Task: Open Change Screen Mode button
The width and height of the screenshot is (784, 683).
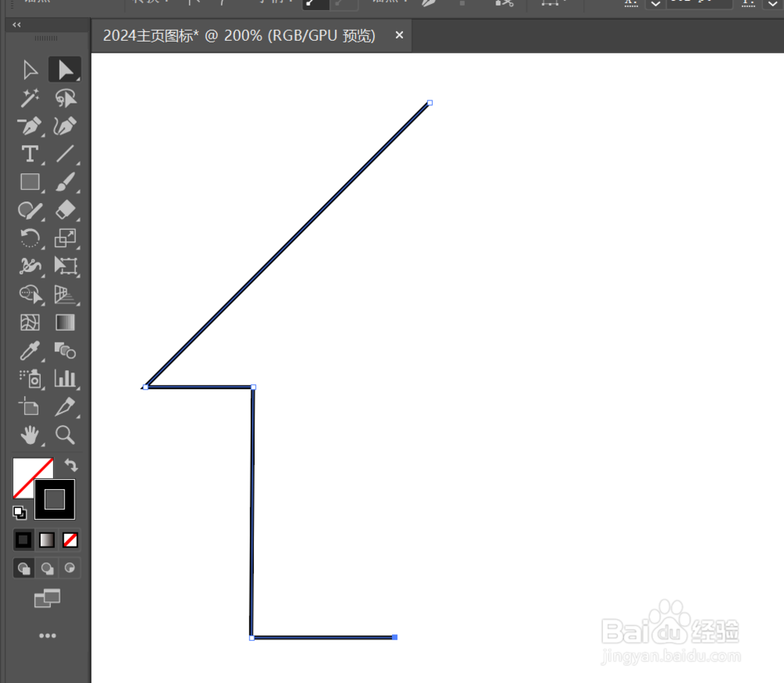Action: pyautogui.click(x=47, y=598)
